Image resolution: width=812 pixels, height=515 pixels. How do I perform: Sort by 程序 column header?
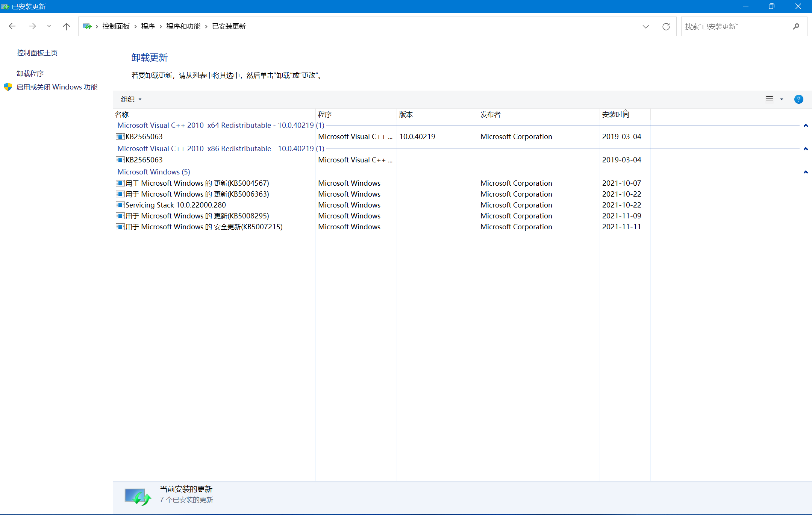(356, 115)
